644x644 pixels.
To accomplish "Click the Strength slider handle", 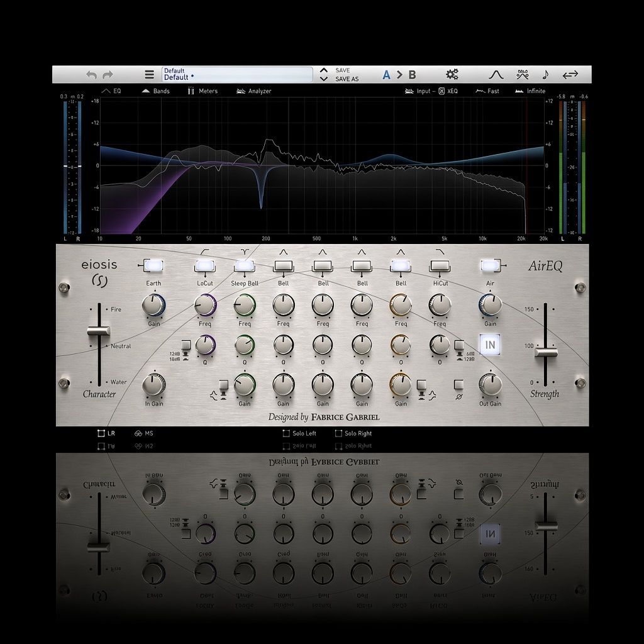I will coord(546,352).
